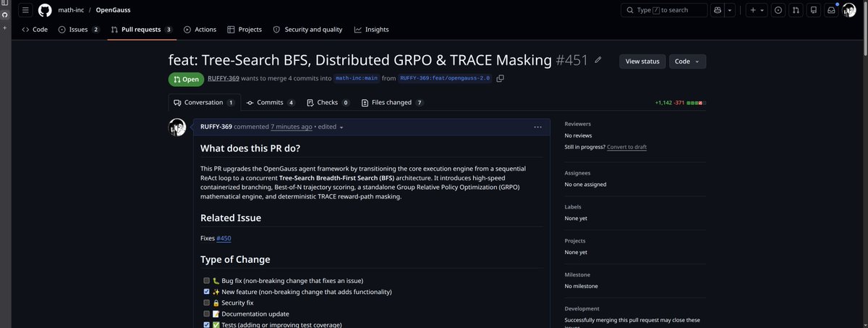The image size is (868, 328).
Task: Open RUFFY-369 username in comment header
Action: [216, 127]
